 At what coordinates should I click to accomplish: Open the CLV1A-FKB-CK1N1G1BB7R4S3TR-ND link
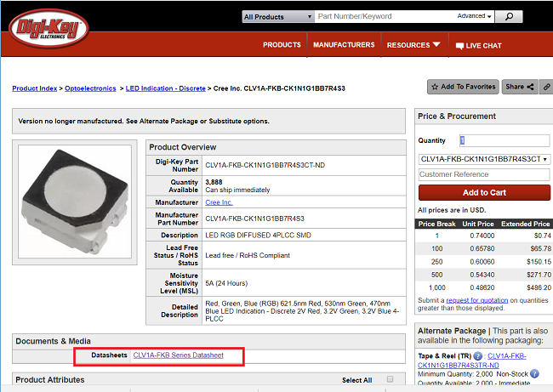472,361
